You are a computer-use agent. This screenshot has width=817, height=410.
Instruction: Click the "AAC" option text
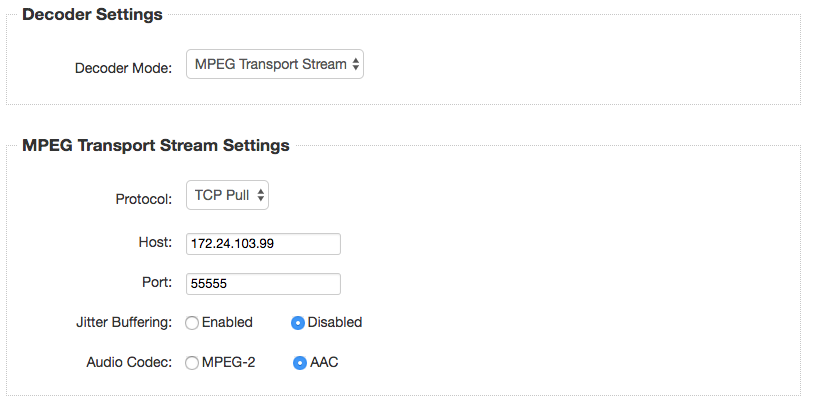325,363
